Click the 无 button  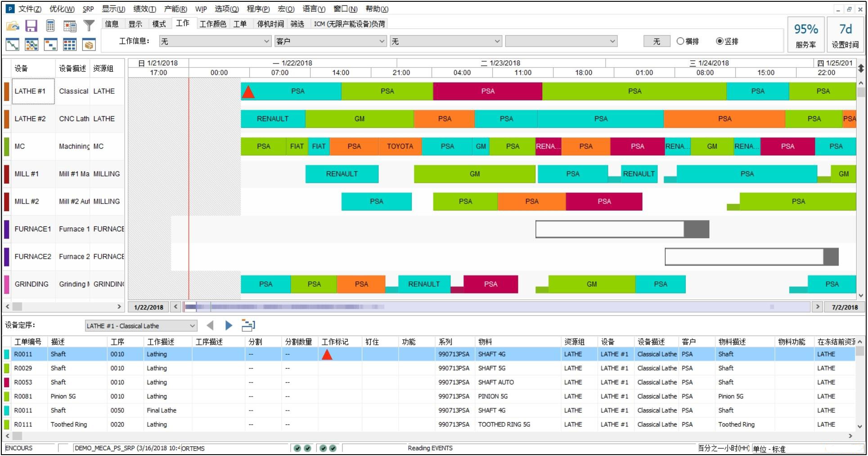pyautogui.click(x=657, y=41)
